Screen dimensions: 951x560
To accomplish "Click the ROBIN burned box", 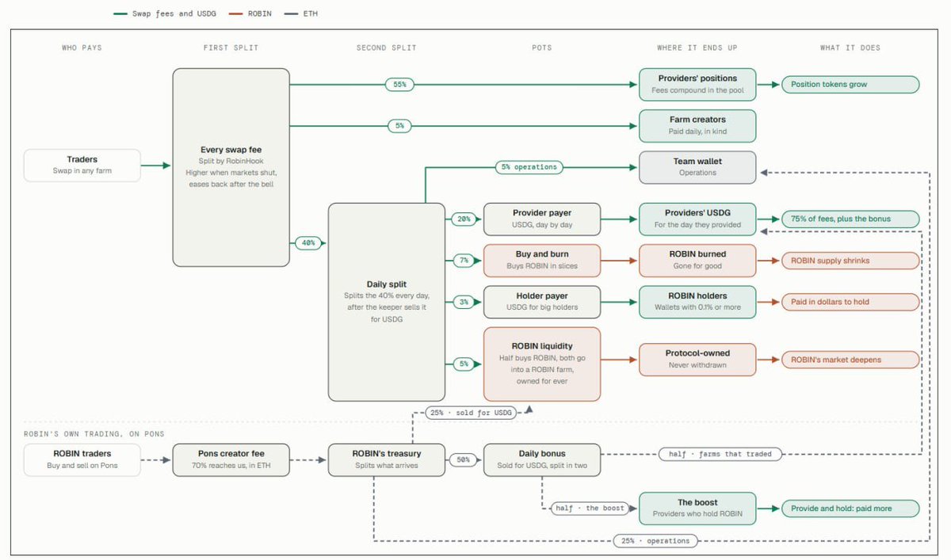I will click(x=697, y=260).
